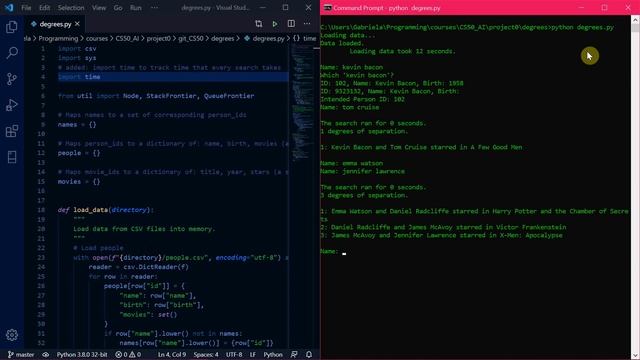Select Python 3.8.0 32-bit interpreter

pos(82,354)
